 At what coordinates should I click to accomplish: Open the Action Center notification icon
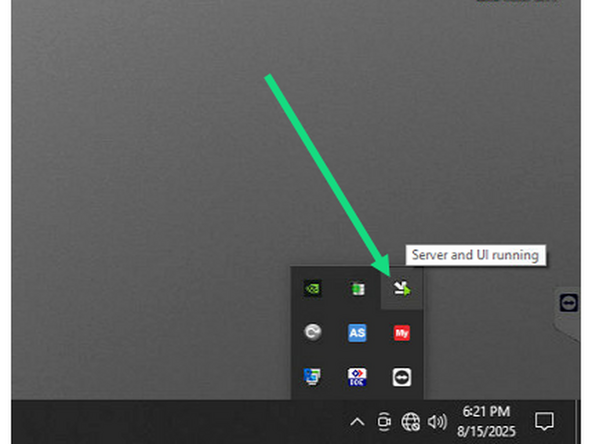(544, 421)
